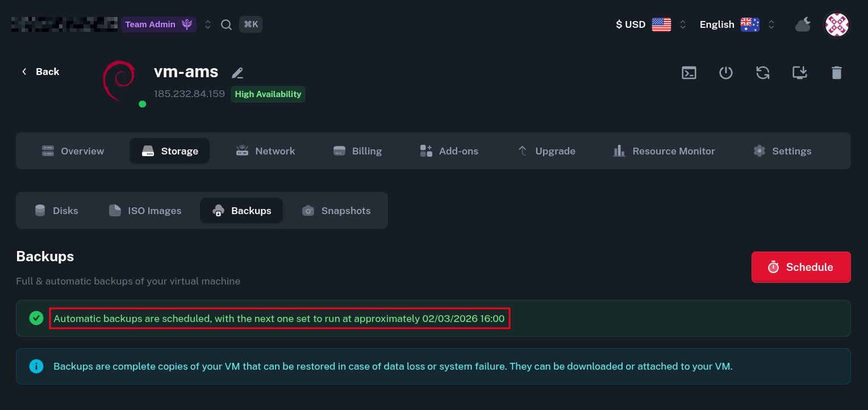
Task: Switch to the Network tab
Action: 266,151
